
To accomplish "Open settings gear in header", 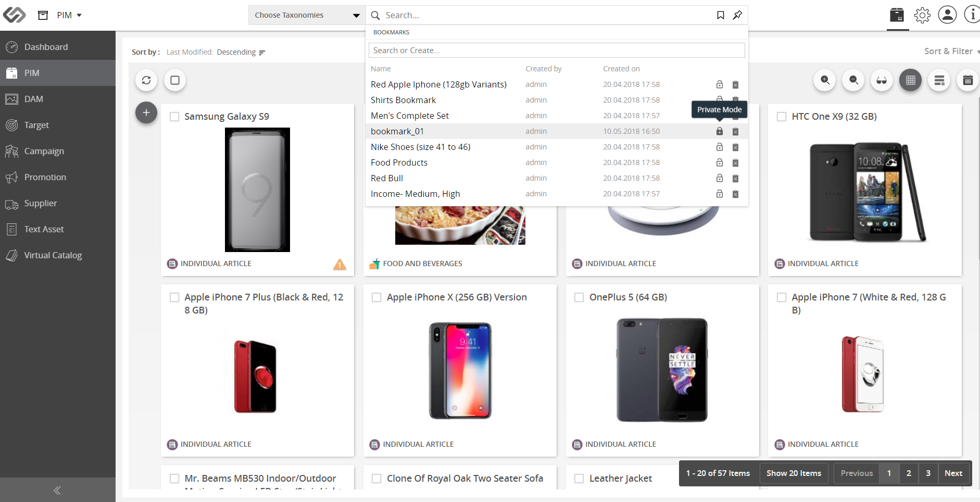I will pyautogui.click(x=922, y=15).
